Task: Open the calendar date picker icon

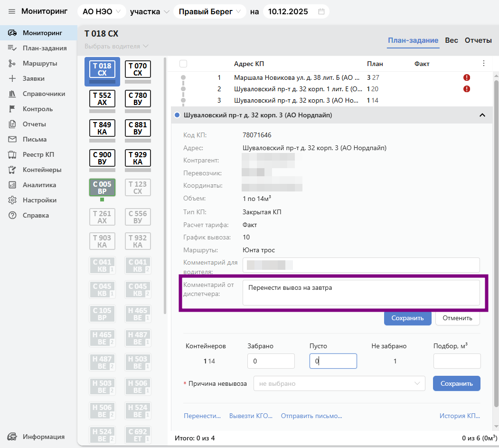Action: 321,11
